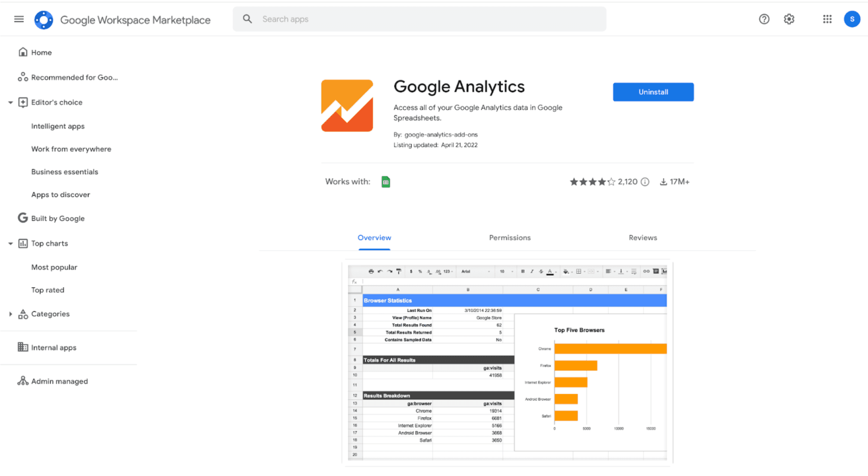868x476 pixels.
Task: Expand the Categories section
Action: (x=10, y=314)
